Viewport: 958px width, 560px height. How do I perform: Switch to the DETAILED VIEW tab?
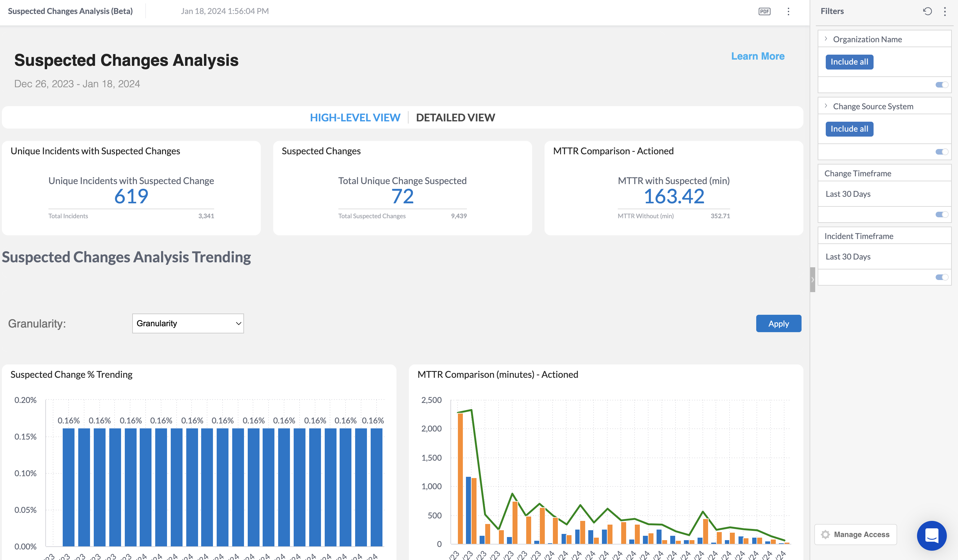[455, 117]
